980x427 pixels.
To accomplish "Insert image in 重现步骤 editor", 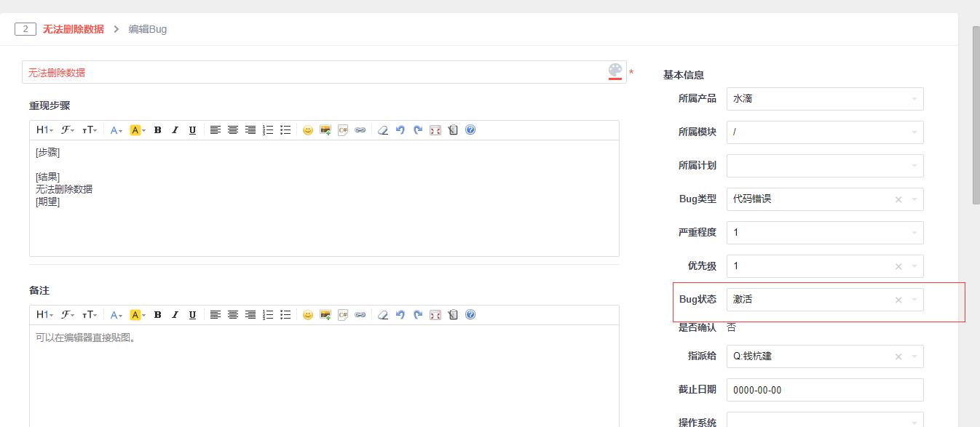I will [325, 130].
